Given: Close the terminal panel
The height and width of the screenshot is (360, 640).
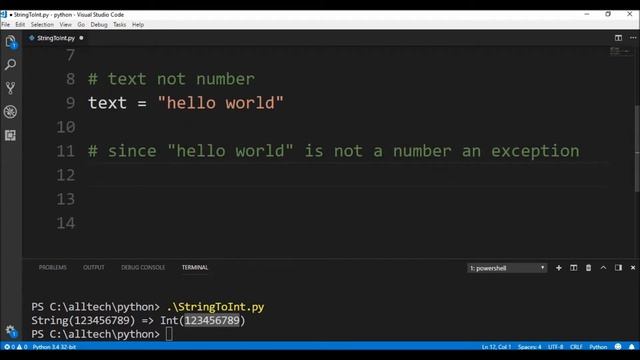Looking at the screenshot, I should [x=633, y=268].
